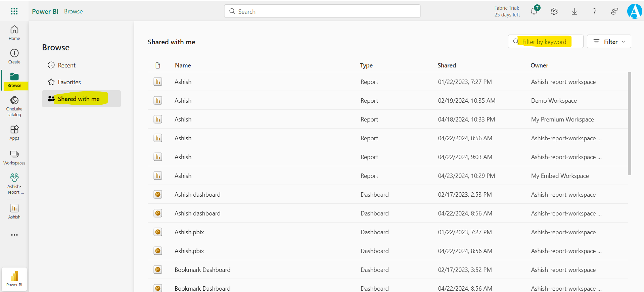Click owner 'My Embed Workspace'
This screenshot has height=292, width=644.
click(560, 176)
